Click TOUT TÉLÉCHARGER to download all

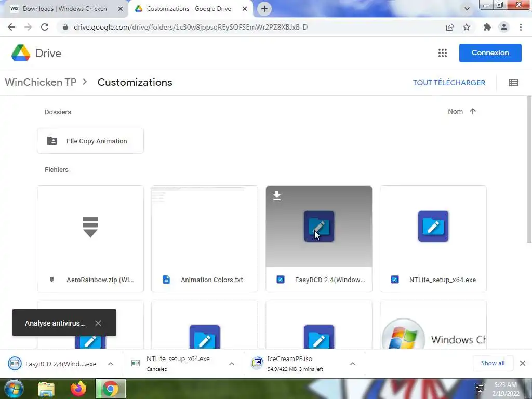(x=449, y=83)
